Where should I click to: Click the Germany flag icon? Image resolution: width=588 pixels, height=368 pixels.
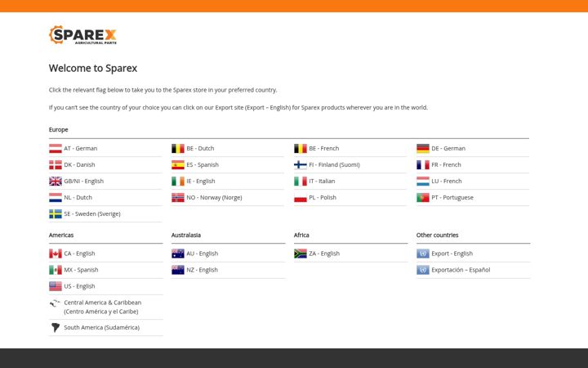(x=423, y=149)
